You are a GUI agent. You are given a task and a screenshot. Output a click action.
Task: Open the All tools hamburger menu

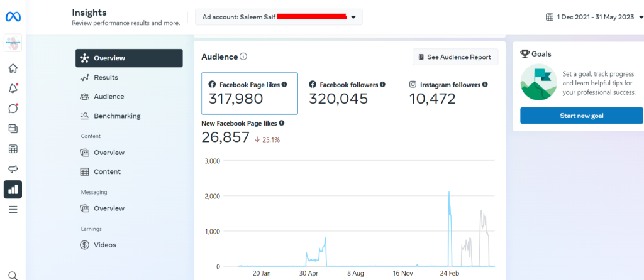(x=13, y=209)
